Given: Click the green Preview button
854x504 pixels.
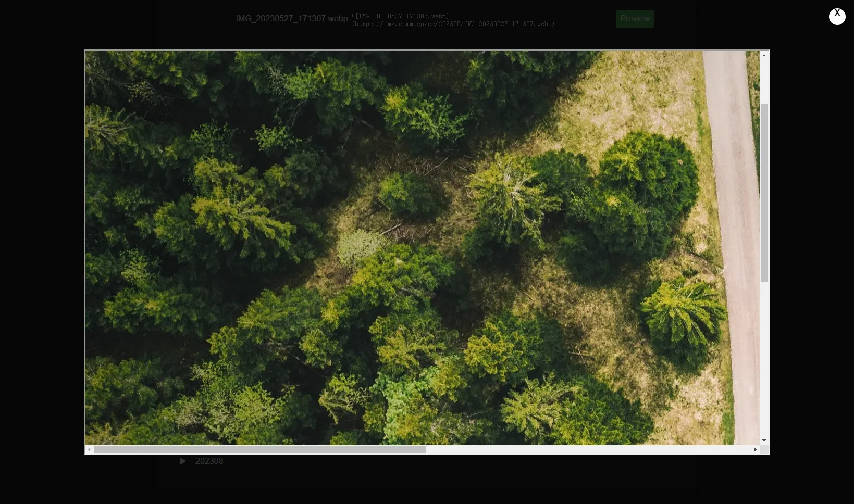Looking at the screenshot, I should tap(634, 19).
